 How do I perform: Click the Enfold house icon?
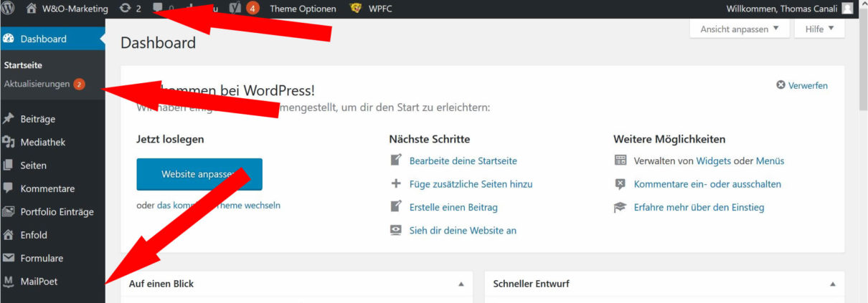click(x=9, y=234)
